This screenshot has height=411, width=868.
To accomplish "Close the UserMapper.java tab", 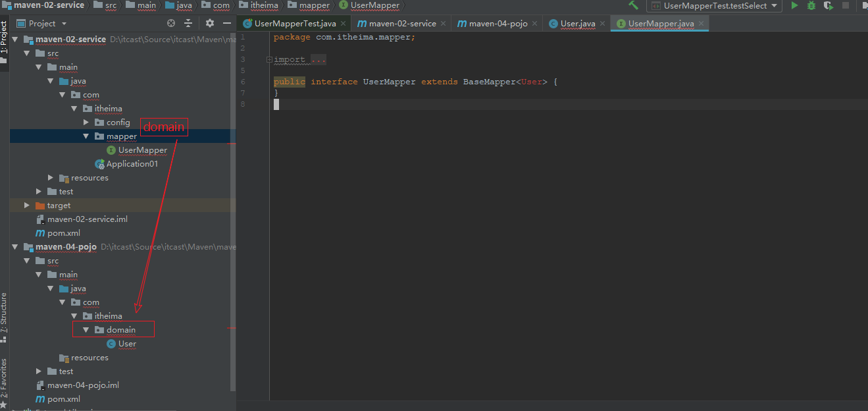I will (702, 24).
